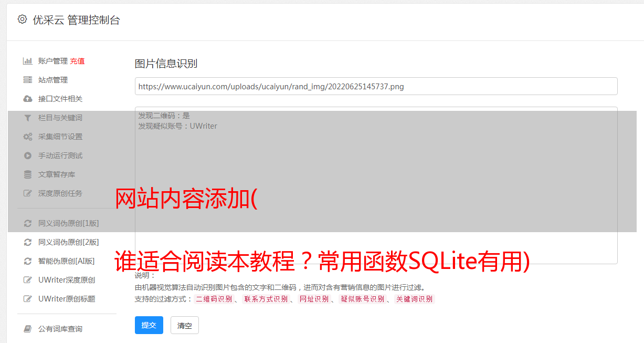Open UWriter原创标题 page

click(67, 299)
